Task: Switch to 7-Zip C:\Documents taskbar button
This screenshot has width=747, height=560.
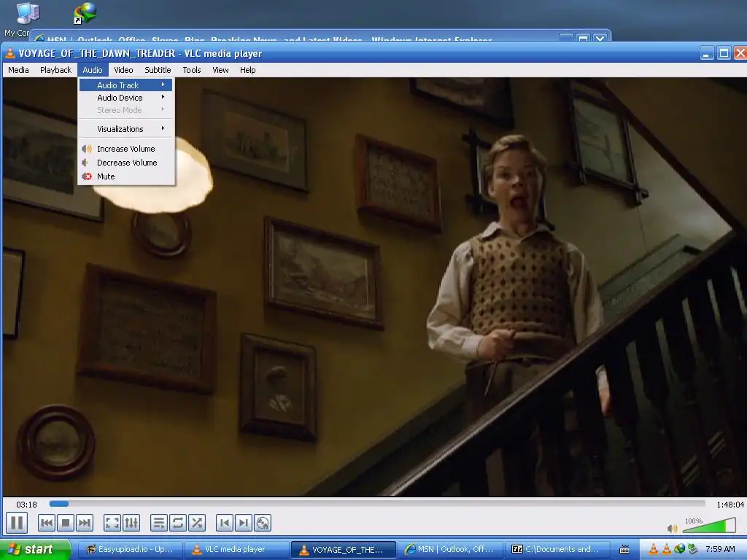Action: click(557, 550)
